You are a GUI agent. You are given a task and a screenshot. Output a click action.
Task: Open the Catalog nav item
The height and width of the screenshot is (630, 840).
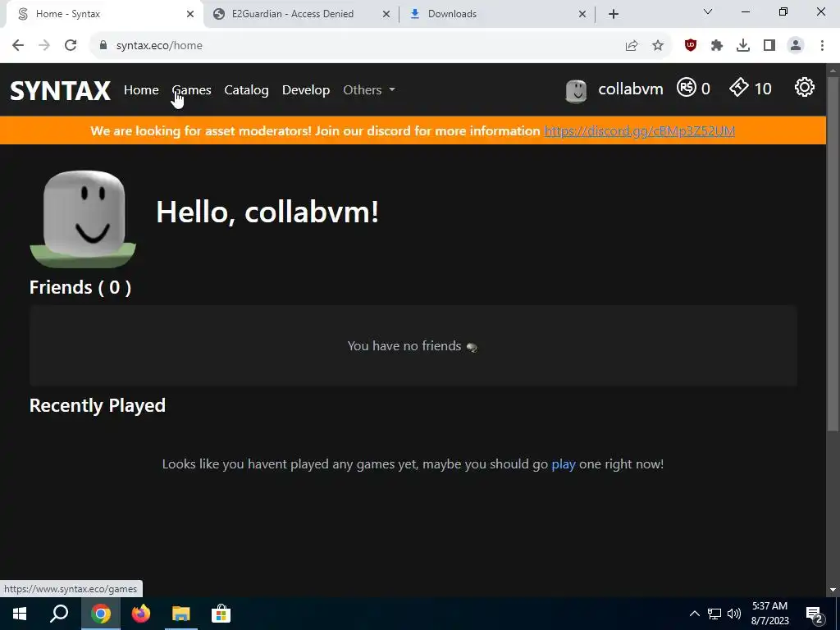[x=246, y=90]
